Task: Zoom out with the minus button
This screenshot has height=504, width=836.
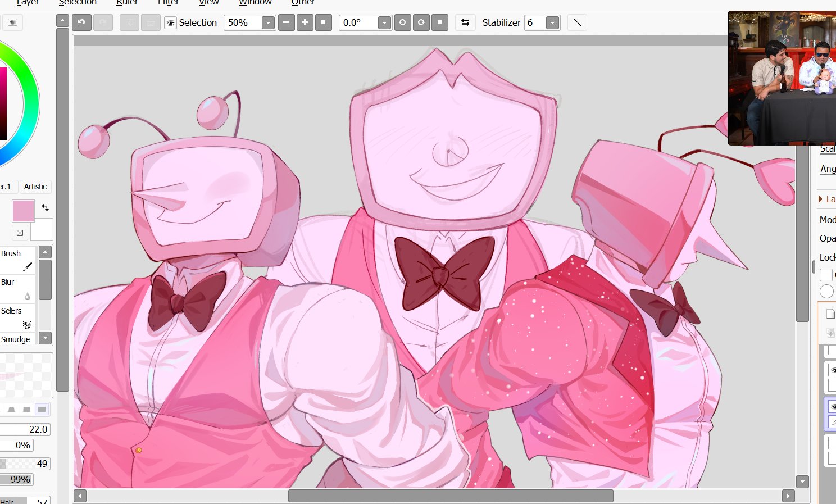Action: click(287, 22)
